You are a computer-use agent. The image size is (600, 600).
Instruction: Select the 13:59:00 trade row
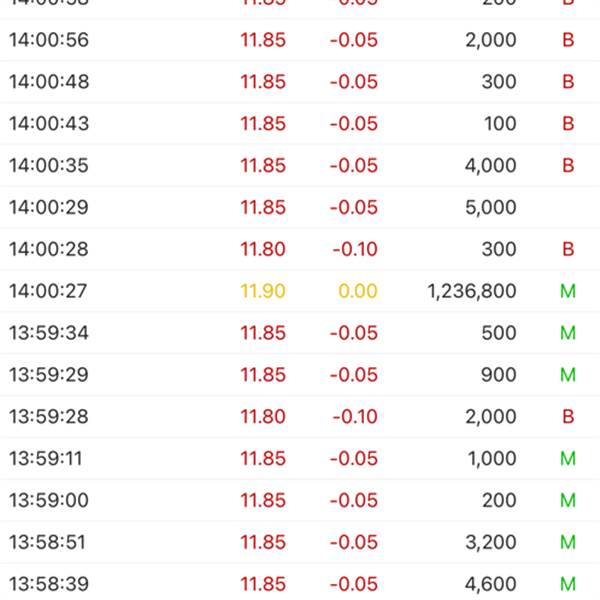coord(300,500)
